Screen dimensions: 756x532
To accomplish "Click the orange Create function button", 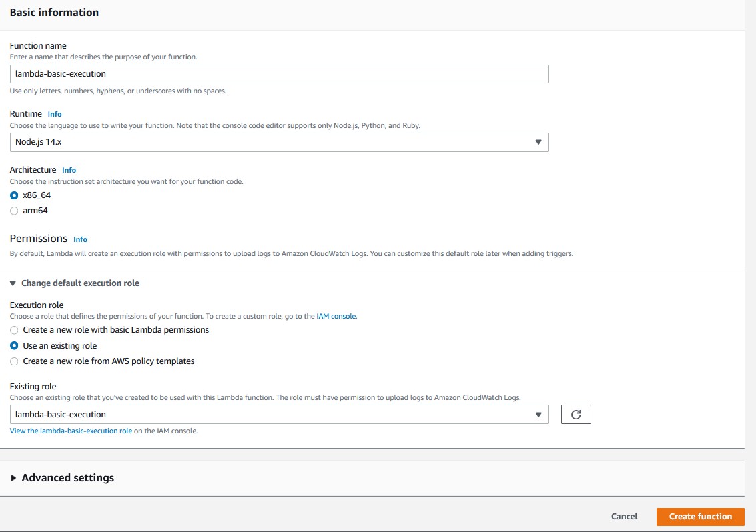I will (x=700, y=517).
